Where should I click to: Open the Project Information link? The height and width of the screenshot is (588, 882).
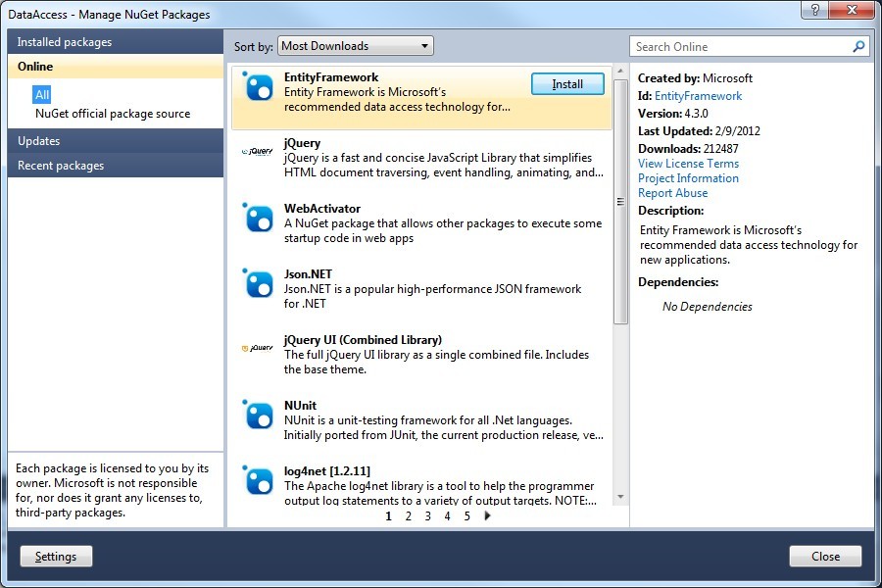688,178
